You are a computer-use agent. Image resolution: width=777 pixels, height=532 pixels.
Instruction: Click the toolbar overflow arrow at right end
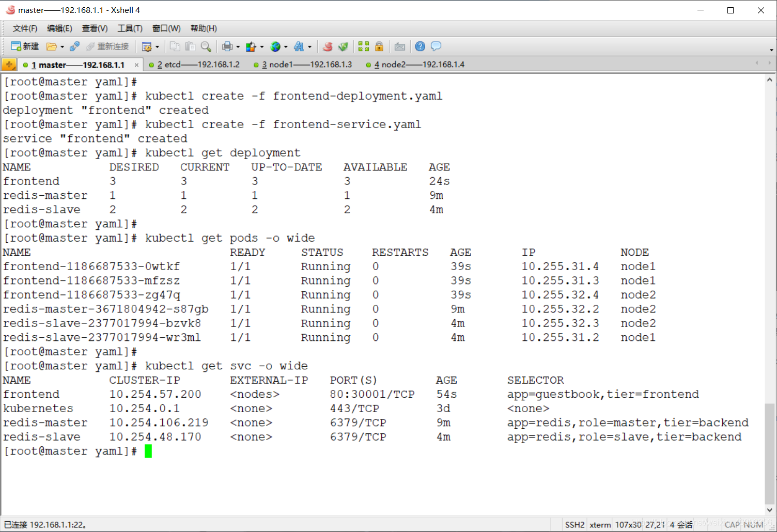[771, 50]
